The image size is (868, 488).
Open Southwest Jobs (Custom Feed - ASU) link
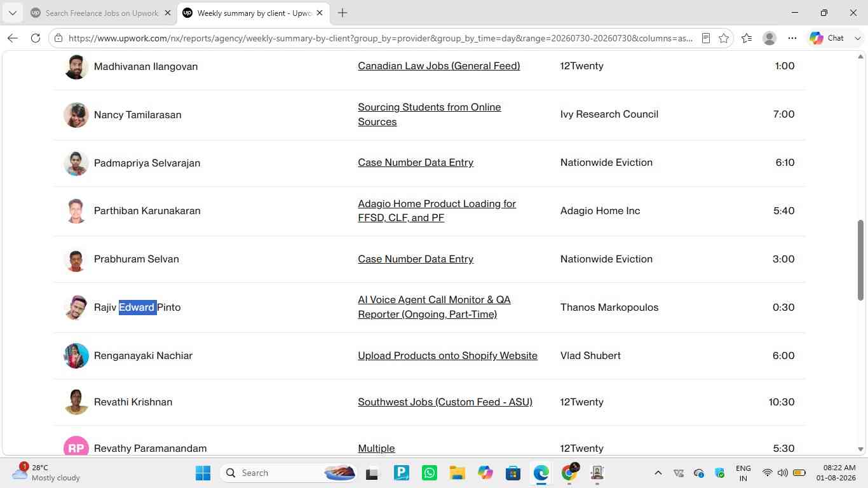tap(445, 402)
